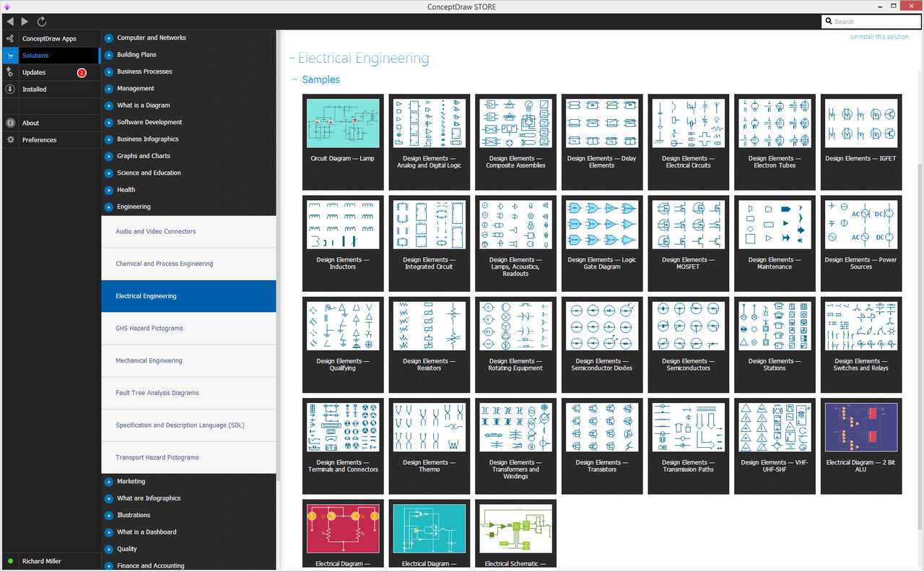Open the Delay Elements sample
The width and height of the screenshot is (924, 572).
[602, 142]
